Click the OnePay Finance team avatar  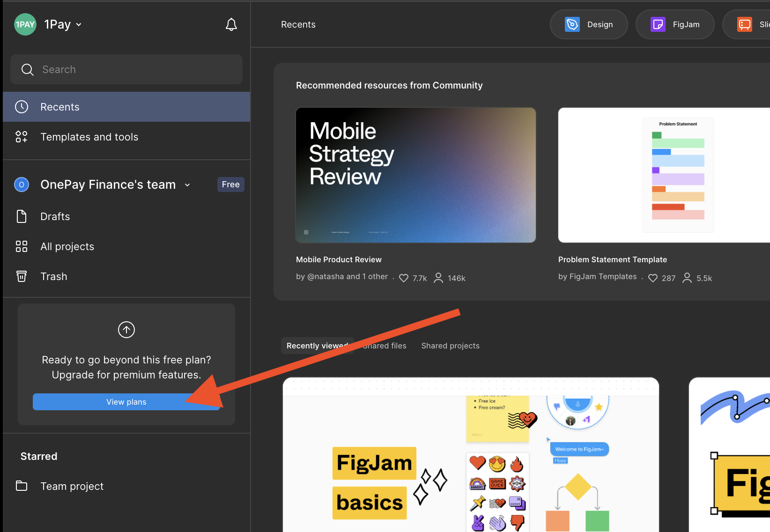22,185
